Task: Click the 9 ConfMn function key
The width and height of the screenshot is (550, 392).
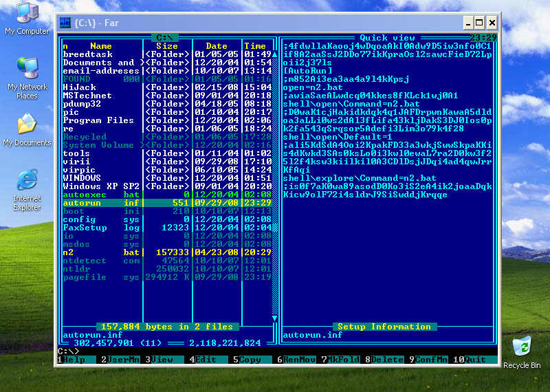Action: (428, 360)
